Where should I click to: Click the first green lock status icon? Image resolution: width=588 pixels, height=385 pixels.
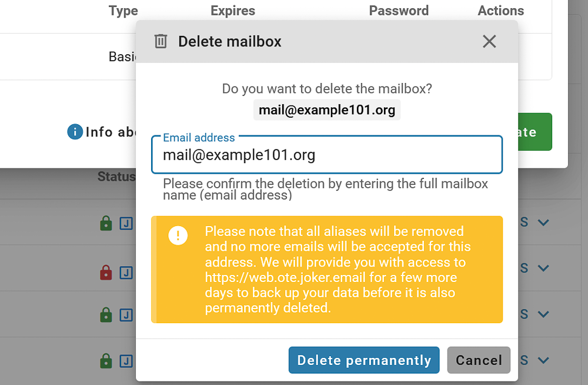[x=106, y=224]
